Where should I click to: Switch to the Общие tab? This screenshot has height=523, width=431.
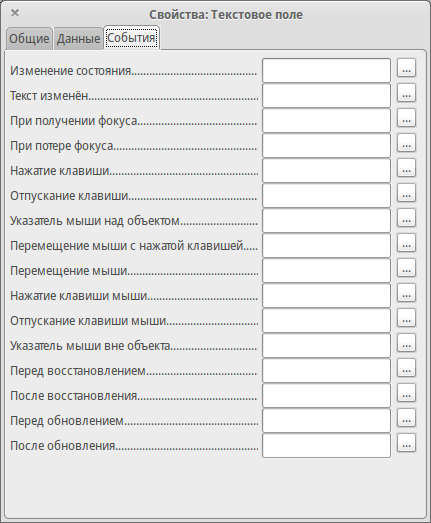(x=29, y=38)
